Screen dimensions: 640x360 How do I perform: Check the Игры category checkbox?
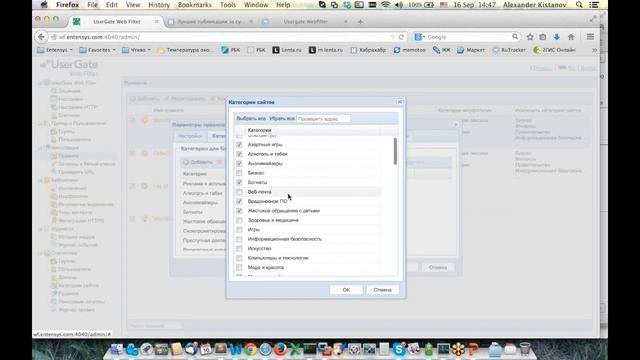coord(239,229)
